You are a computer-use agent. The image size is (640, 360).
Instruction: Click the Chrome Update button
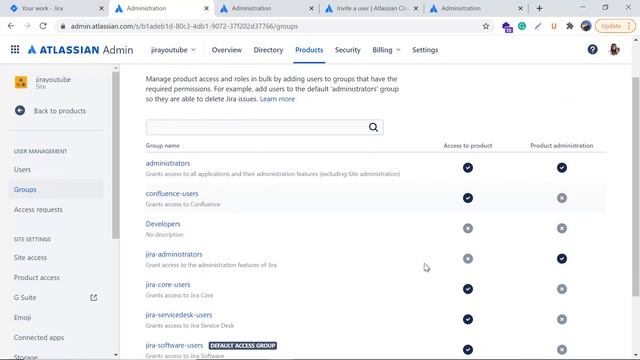615,26
